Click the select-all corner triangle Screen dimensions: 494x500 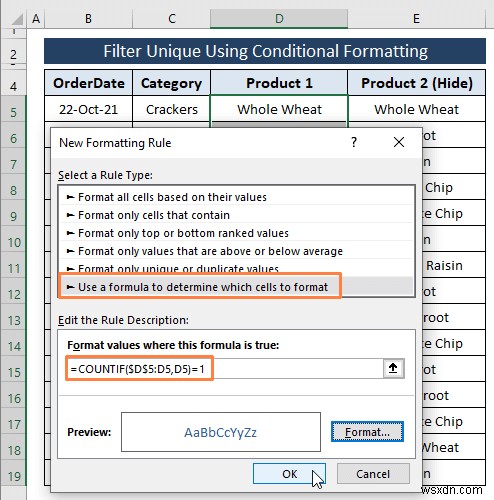pos(16,19)
